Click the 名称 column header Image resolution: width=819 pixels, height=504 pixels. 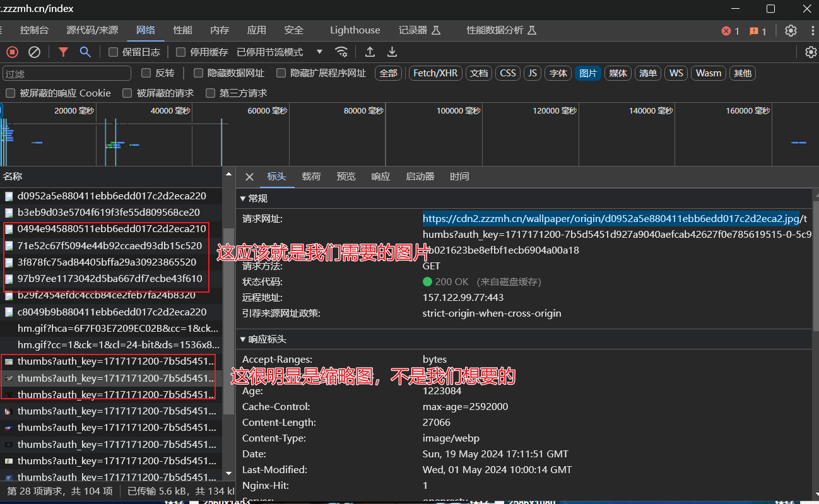click(x=111, y=177)
